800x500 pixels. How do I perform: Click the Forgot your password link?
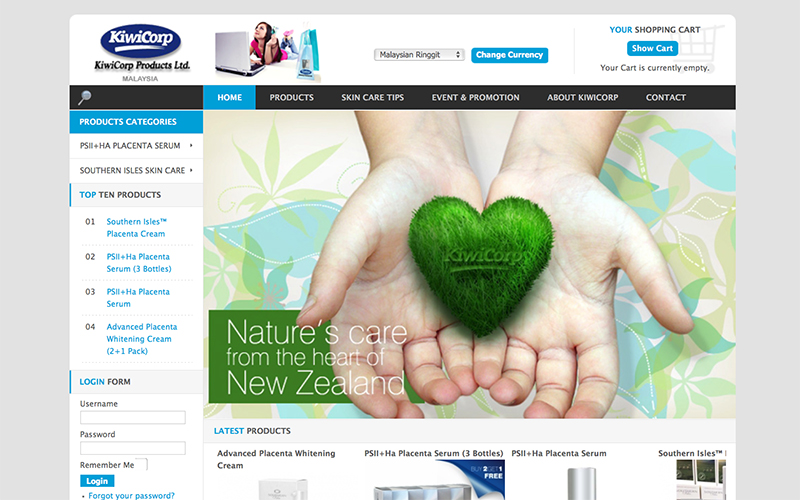[131, 495]
